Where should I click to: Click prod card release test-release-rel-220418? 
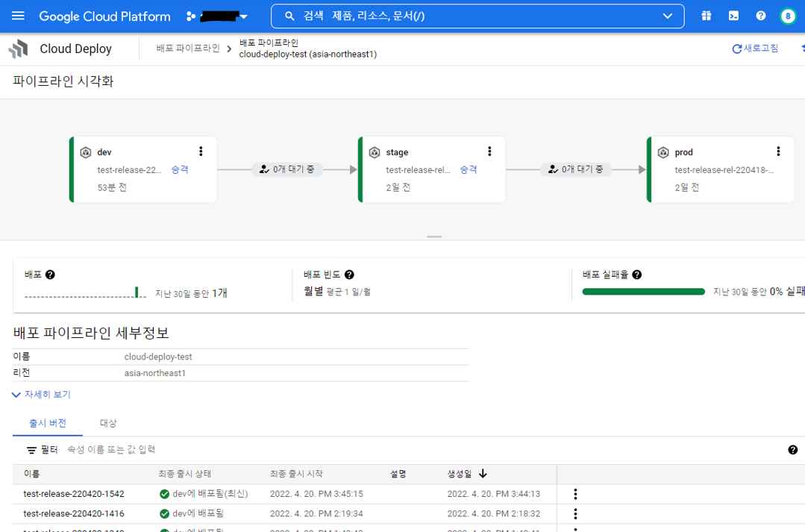(724, 170)
